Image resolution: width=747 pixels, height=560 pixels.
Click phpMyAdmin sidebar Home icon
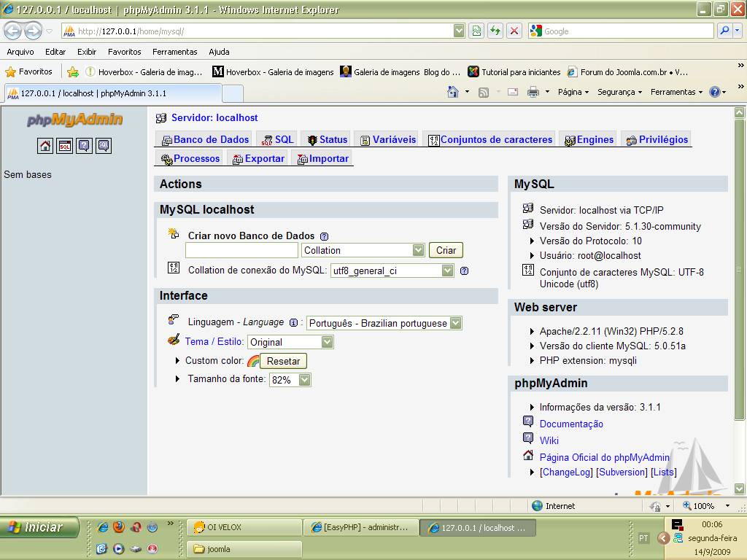click(45, 146)
